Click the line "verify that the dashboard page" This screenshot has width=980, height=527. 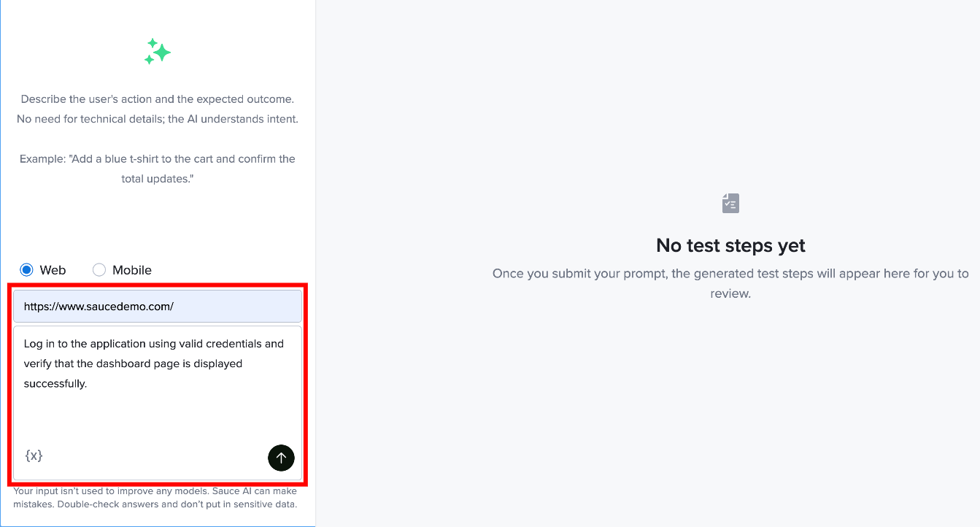click(x=133, y=363)
